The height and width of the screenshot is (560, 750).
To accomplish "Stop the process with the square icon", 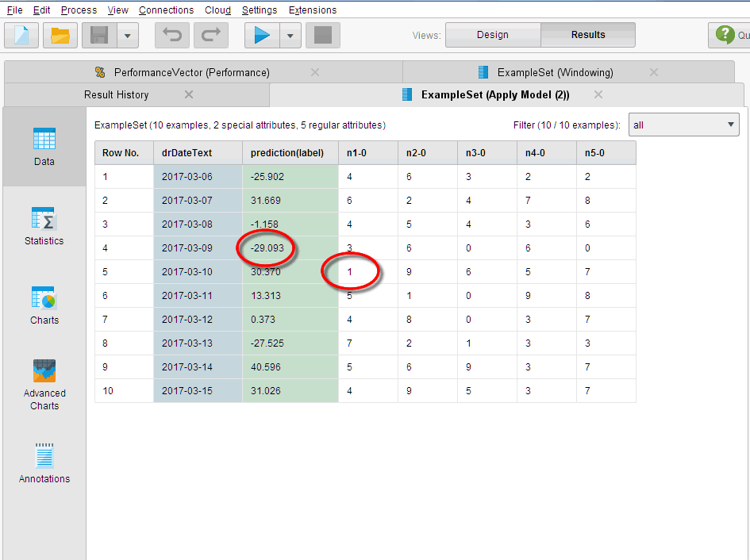I will 323,35.
